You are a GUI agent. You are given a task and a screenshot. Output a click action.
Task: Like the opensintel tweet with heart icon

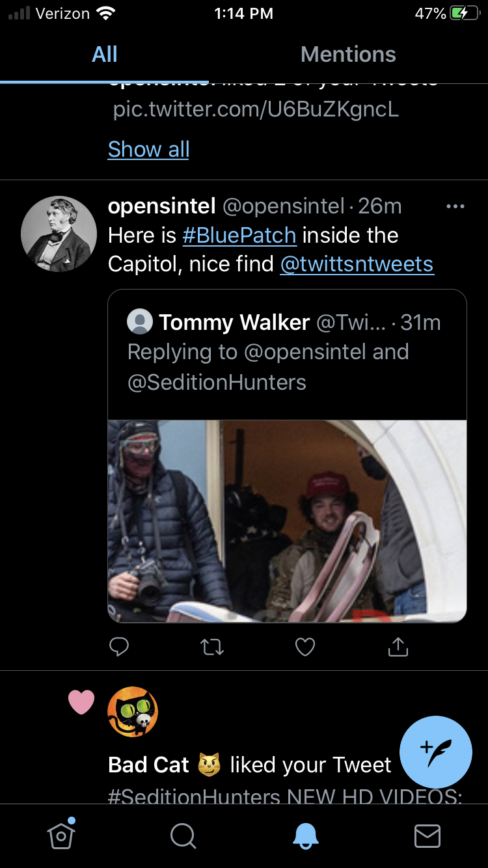pos(305,647)
